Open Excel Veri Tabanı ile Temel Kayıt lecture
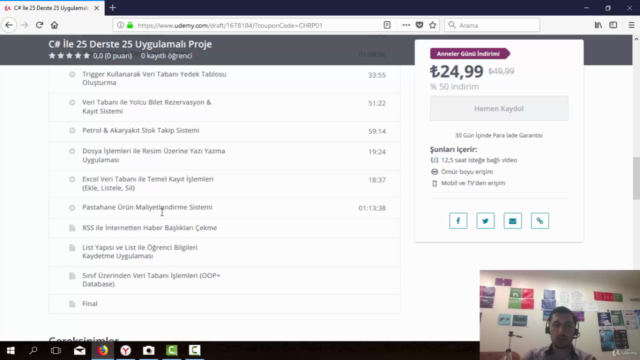 tap(148, 183)
